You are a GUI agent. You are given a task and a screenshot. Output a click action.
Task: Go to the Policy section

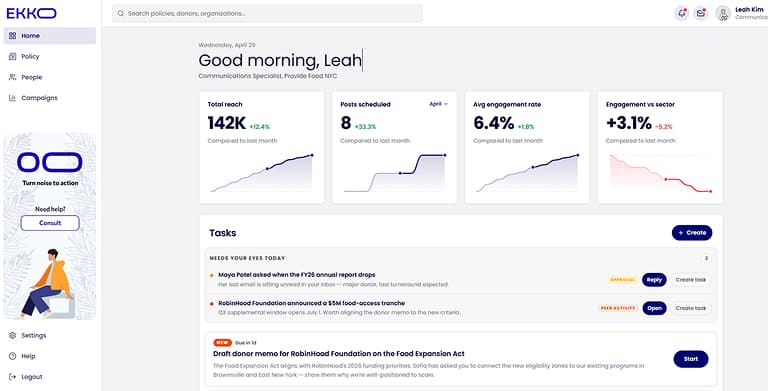point(50,56)
